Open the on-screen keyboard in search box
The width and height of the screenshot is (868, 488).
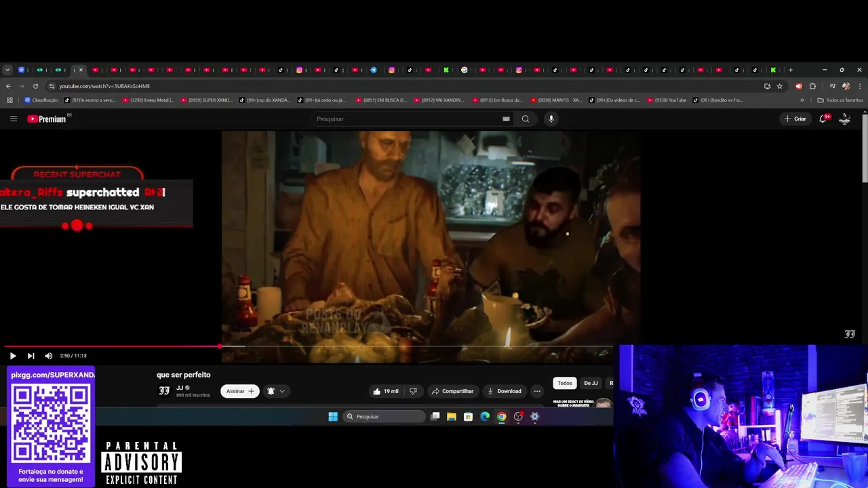click(506, 119)
